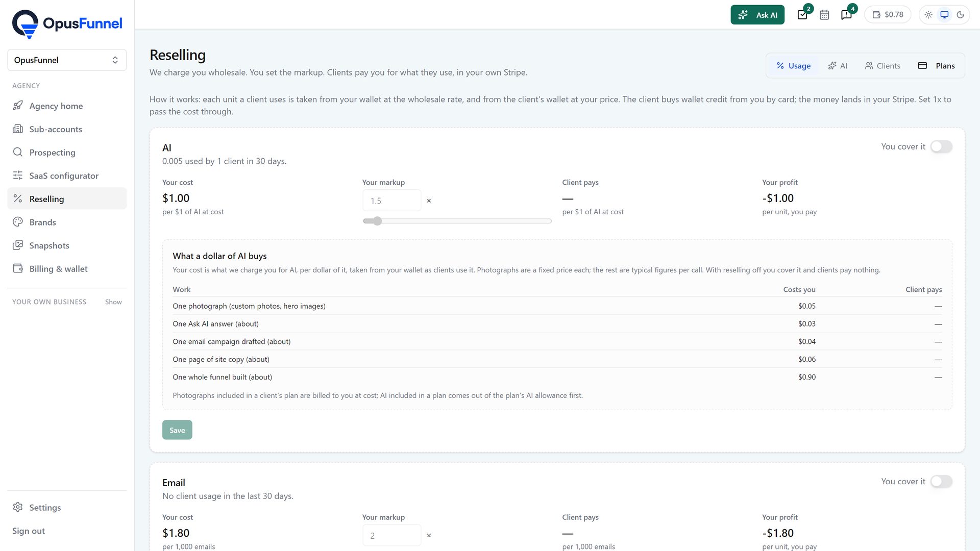Screen dimensions: 980x551
Task: Click "One email campaign drafted (about)" row
Action: pos(557,341)
